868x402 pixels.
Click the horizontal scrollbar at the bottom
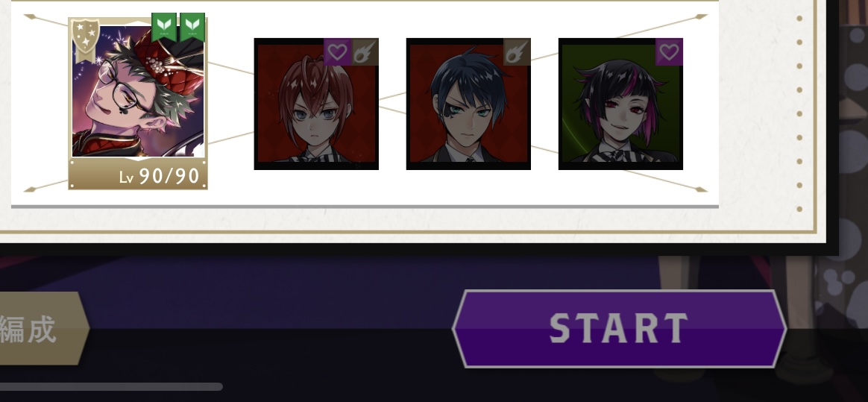[110, 386]
